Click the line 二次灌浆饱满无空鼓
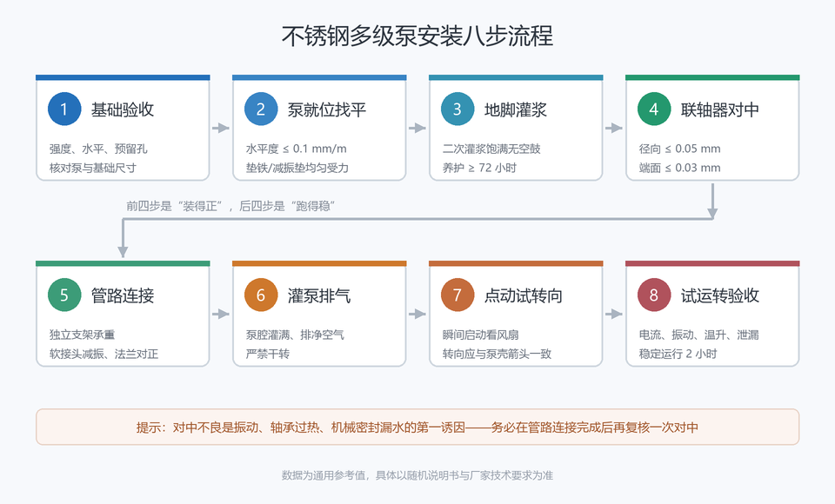 click(491, 149)
